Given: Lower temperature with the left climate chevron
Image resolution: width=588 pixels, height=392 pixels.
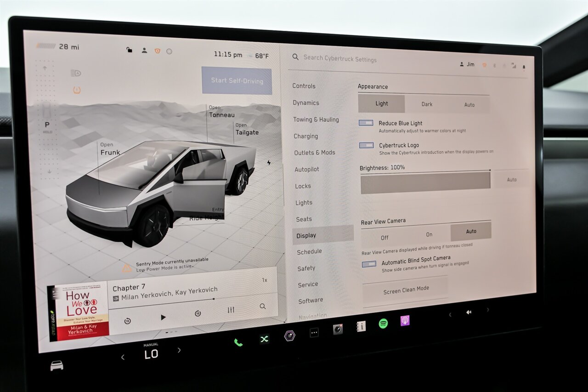Looking at the screenshot, I should (123, 357).
